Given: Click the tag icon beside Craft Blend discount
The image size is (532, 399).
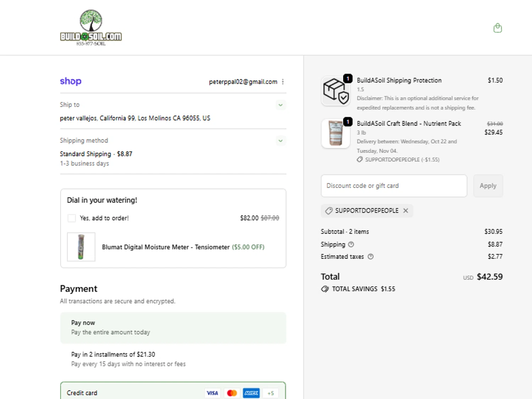Looking at the screenshot, I should [x=360, y=160].
